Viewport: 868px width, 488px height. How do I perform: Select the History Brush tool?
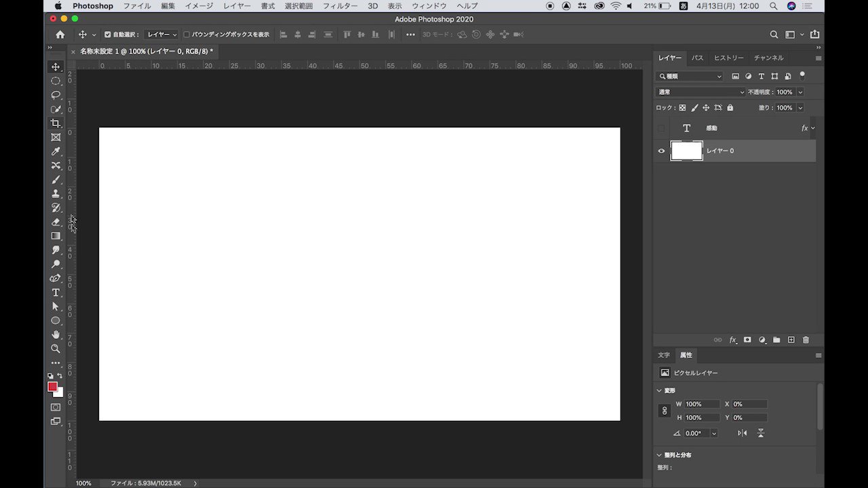tap(56, 208)
